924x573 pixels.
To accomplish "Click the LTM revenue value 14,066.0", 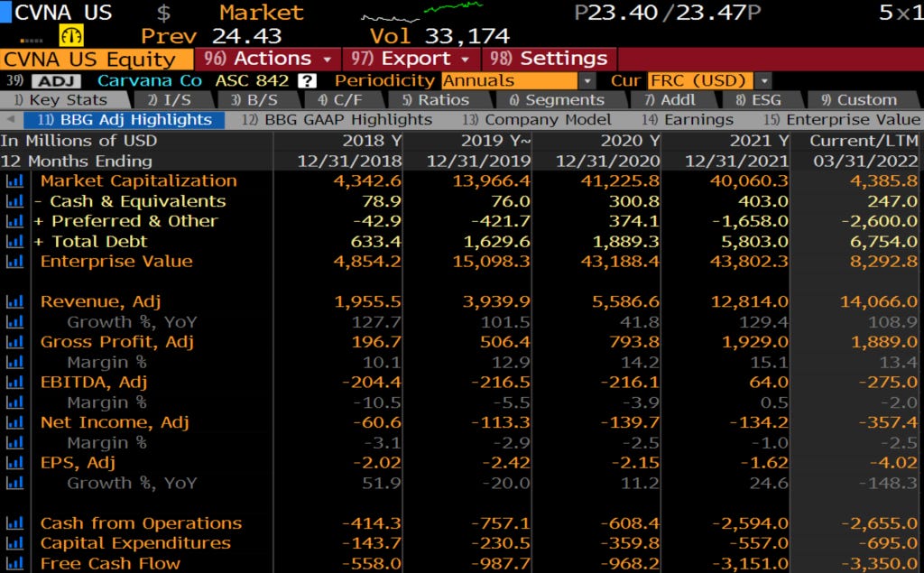I will click(x=879, y=301).
